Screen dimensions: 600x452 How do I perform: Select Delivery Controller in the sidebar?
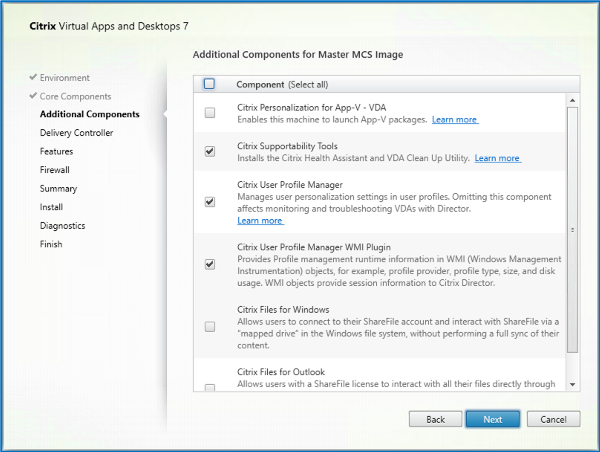coord(76,133)
